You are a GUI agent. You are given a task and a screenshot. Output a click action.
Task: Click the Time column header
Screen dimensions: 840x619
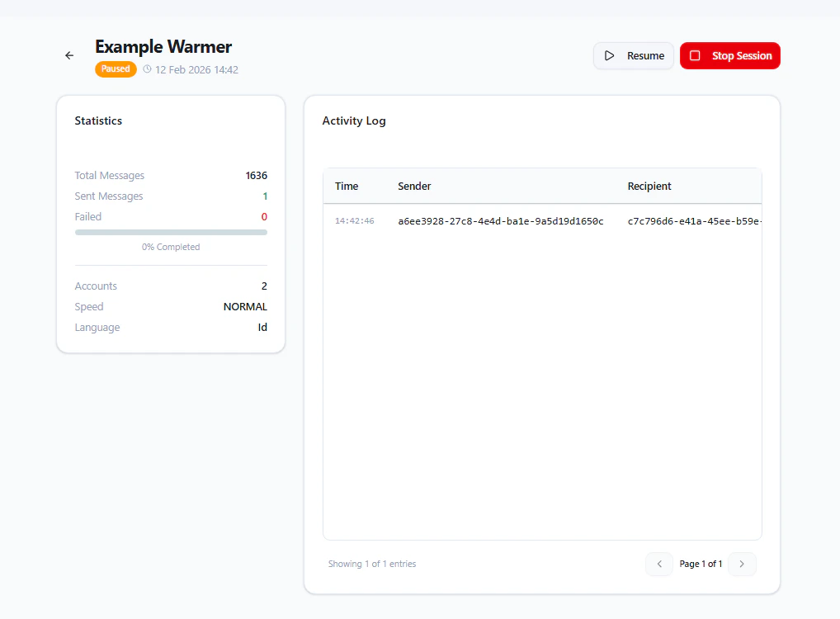347,186
